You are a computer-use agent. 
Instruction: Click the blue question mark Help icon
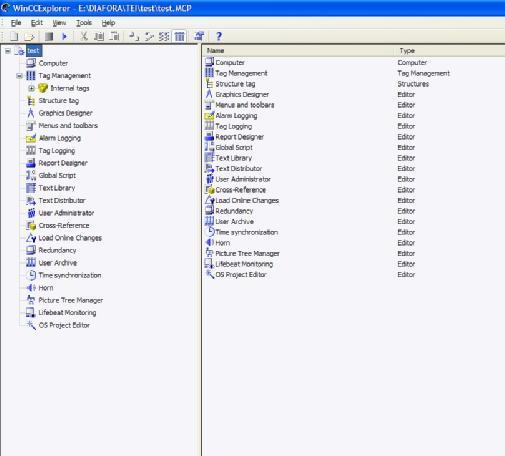219,36
